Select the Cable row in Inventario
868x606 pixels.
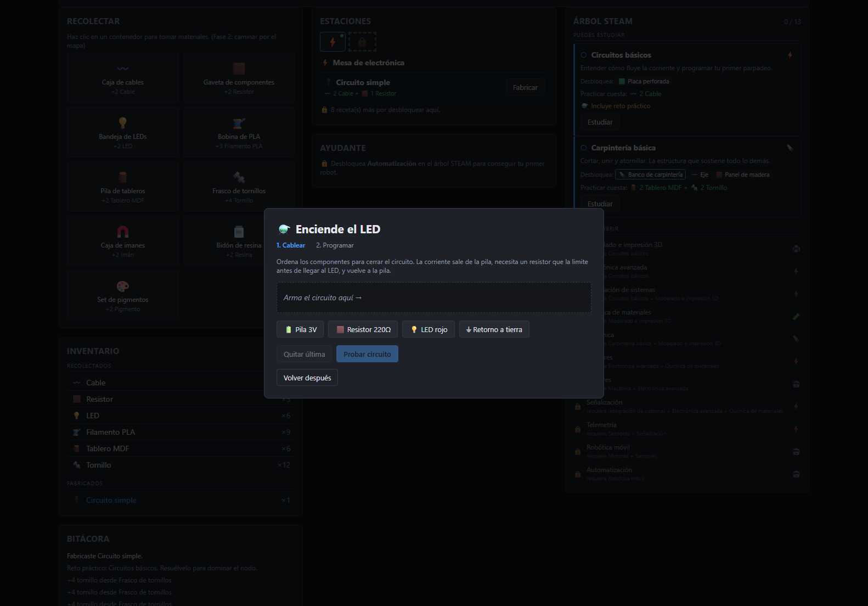181,383
